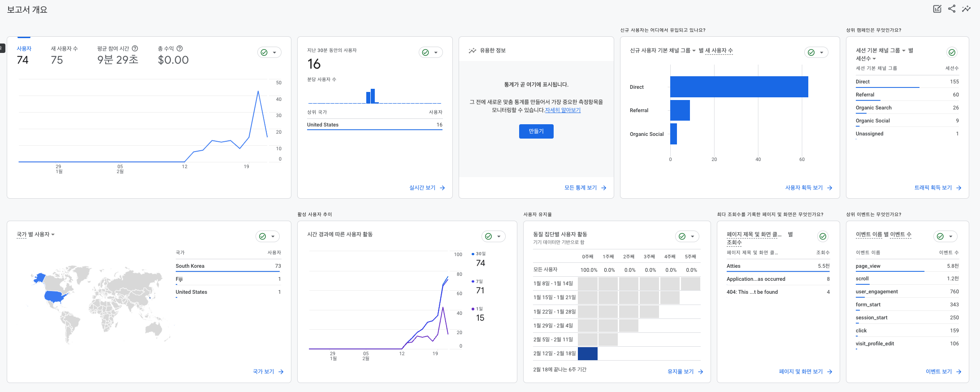
Task: Open the 실시간 보기 link
Action: click(x=422, y=188)
